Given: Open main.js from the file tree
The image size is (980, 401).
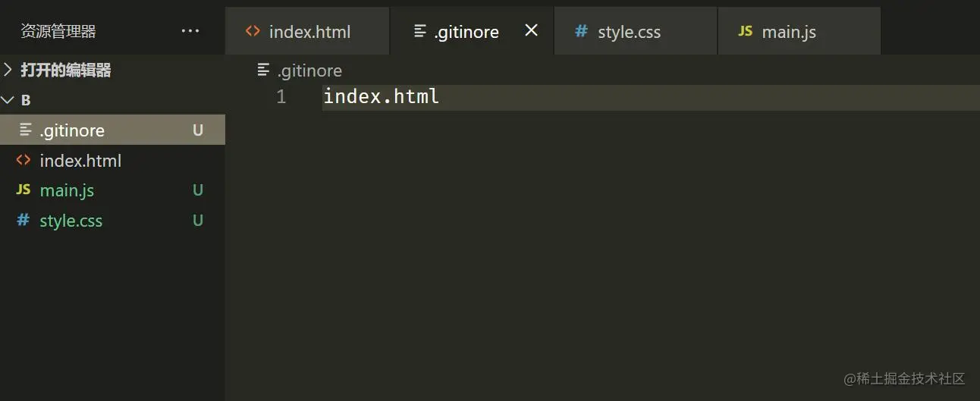Looking at the screenshot, I should click(x=67, y=190).
